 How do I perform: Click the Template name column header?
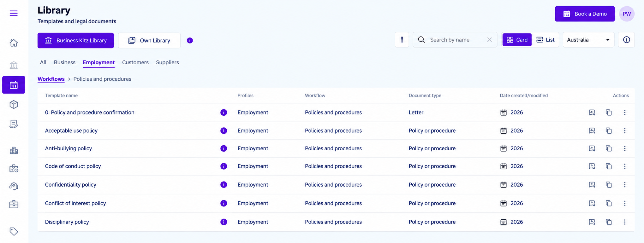[x=61, y=95]
